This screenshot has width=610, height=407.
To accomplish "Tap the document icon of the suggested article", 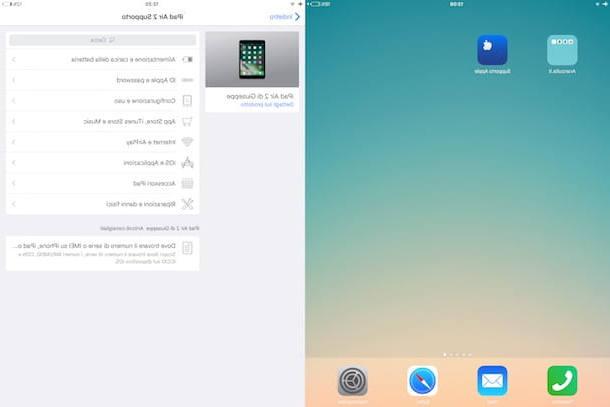I will point(187,248).
